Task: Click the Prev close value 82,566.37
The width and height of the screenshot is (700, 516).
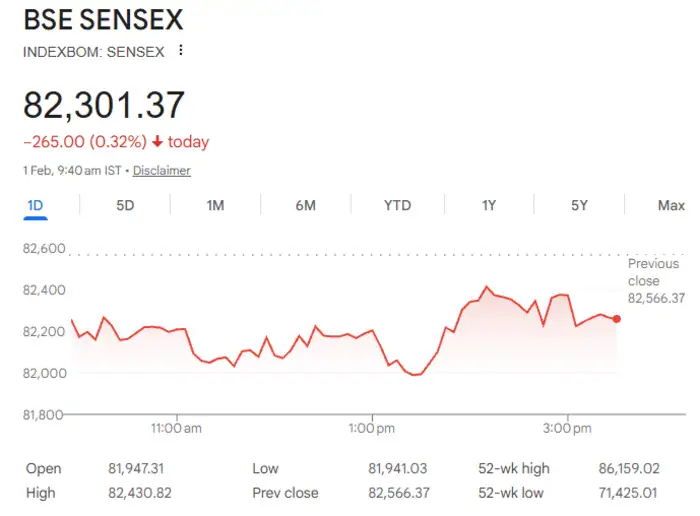Action: 398,493
